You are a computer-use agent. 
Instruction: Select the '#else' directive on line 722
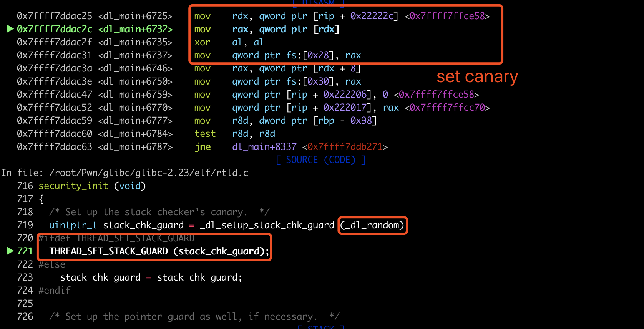[x=52, y=264]
